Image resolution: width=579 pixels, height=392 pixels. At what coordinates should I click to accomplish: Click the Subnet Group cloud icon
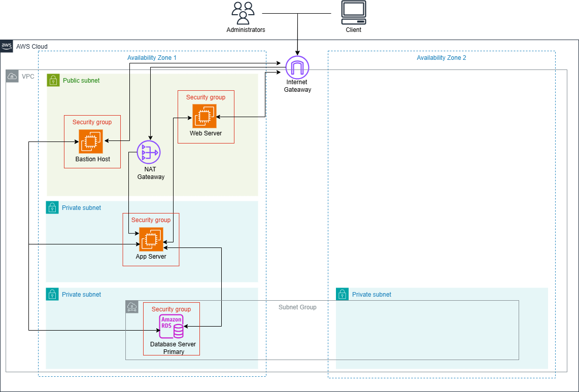132,306
